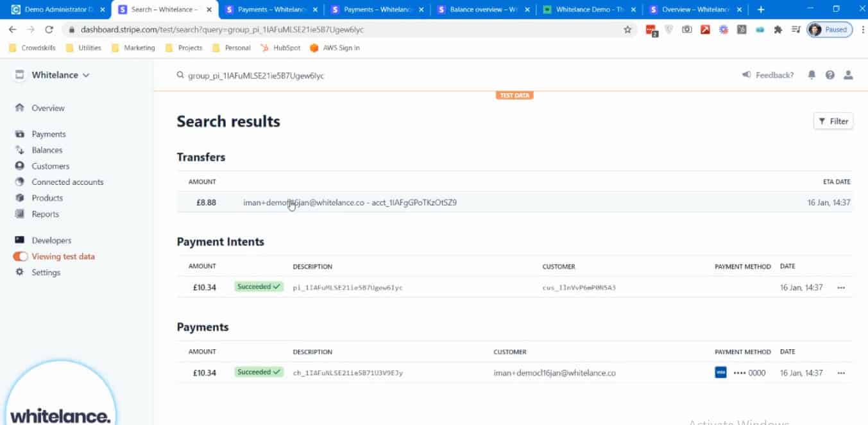Open the Utilities bookmark folder
This screenshot has width=868, height=425.
pyautogui.click(x=83, y=48)
